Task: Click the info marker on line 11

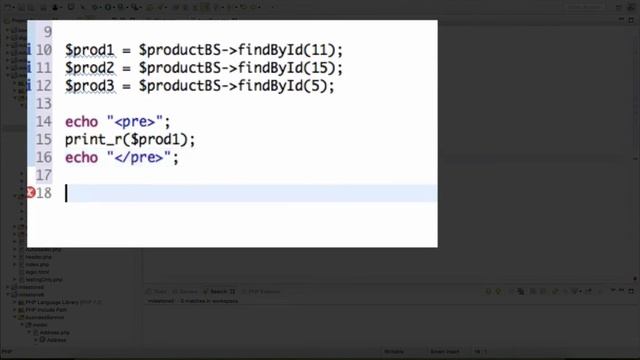Action: (x=29, y=68)
